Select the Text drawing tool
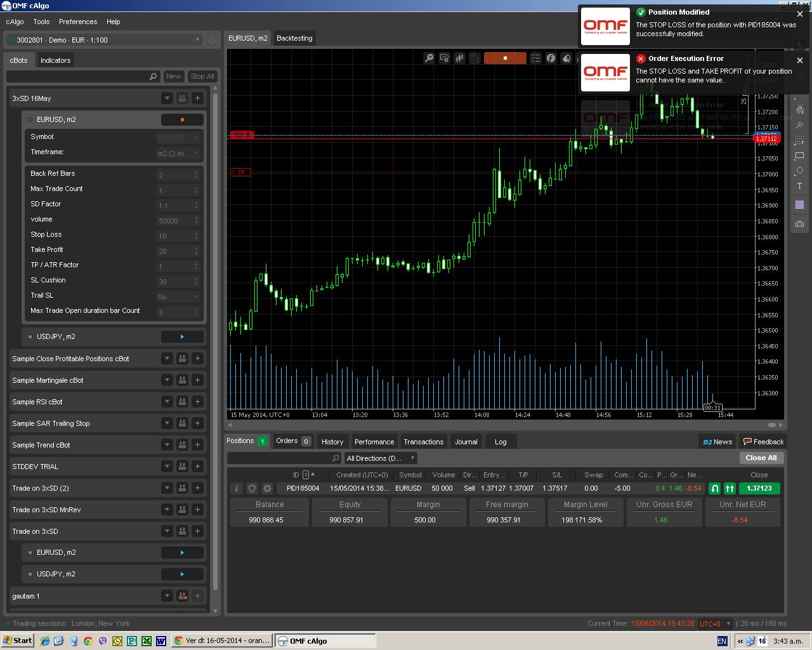 coord(799,186)
